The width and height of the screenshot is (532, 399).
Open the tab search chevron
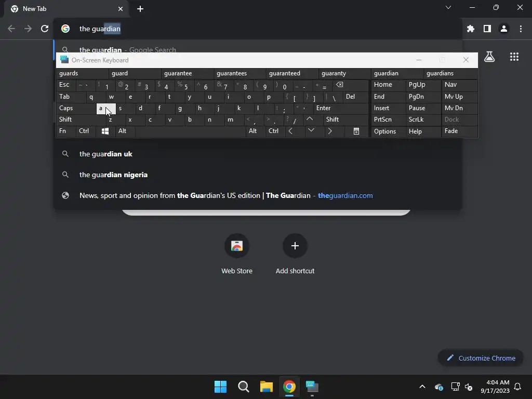click(448, 7)
